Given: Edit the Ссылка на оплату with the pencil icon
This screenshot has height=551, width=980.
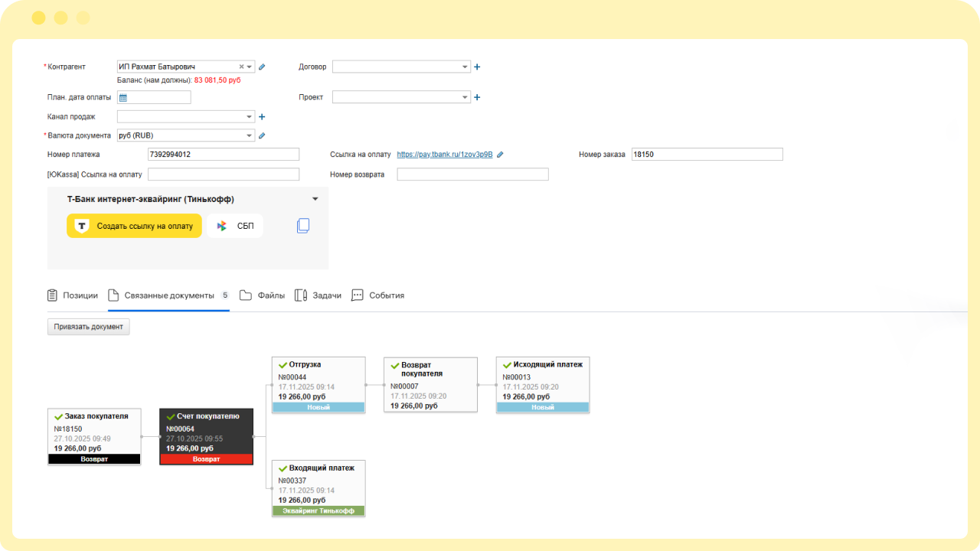Looking at the screenshot, I should [500, 155].
